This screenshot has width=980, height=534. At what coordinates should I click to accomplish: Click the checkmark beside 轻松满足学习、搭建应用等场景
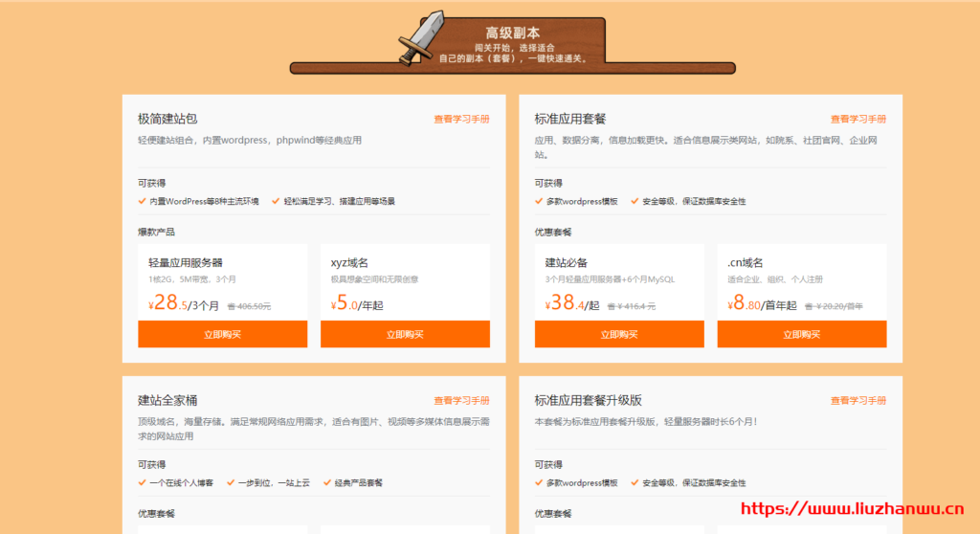[276, 202]
